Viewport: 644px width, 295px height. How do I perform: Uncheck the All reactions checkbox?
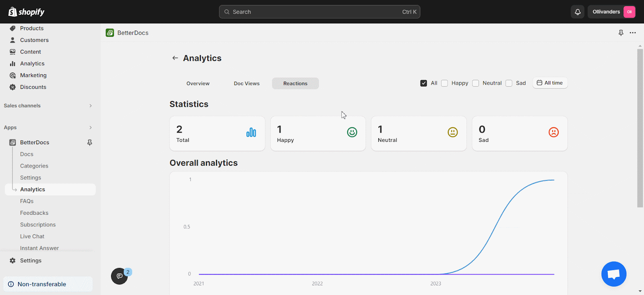pyautogui.click(x=423, y=83)
